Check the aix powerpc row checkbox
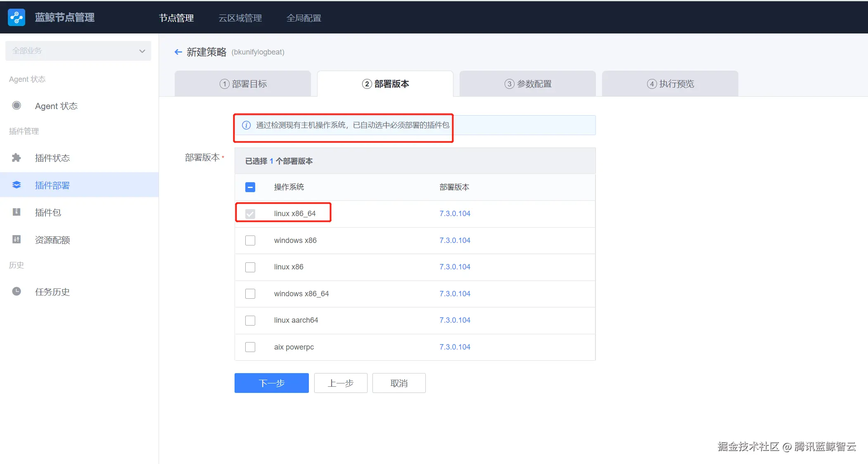868x464 pixels. [250, 347]
